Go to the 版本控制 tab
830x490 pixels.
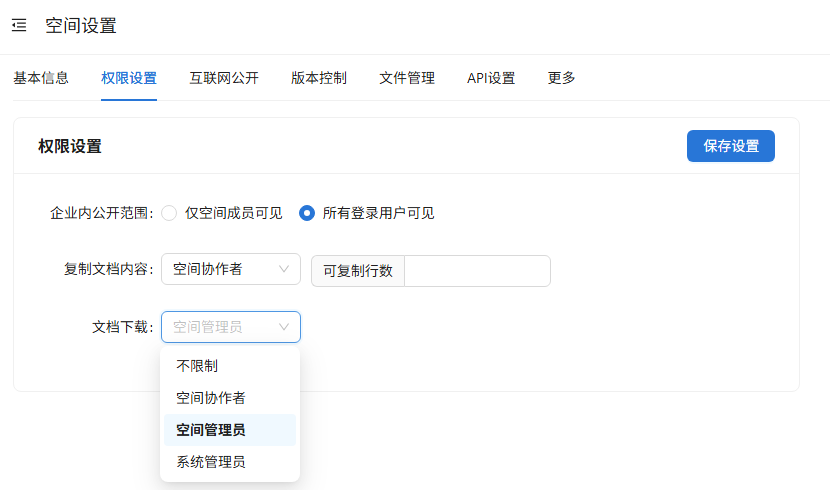point(319,78)
